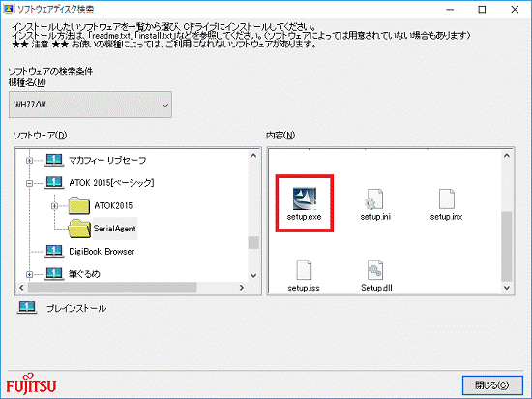
Task: Close the window with X button
Action: 515,9
